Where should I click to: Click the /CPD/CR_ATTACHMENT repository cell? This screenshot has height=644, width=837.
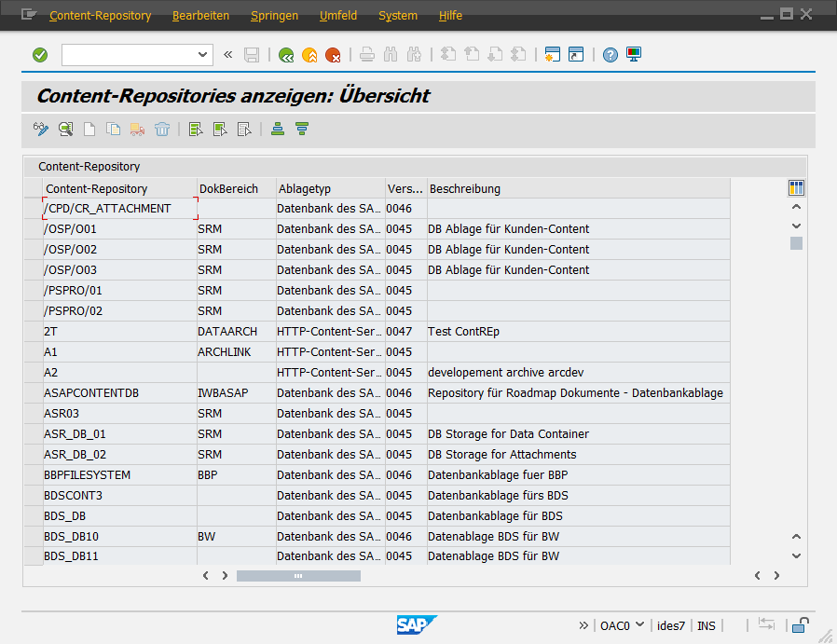coord(120,209)
